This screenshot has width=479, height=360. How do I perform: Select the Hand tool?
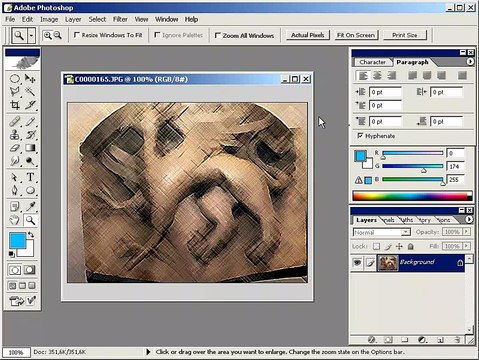pos(15,220)
